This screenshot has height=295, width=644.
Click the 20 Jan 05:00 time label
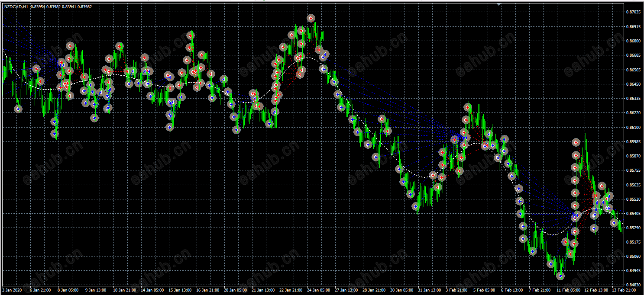(236, 290)
